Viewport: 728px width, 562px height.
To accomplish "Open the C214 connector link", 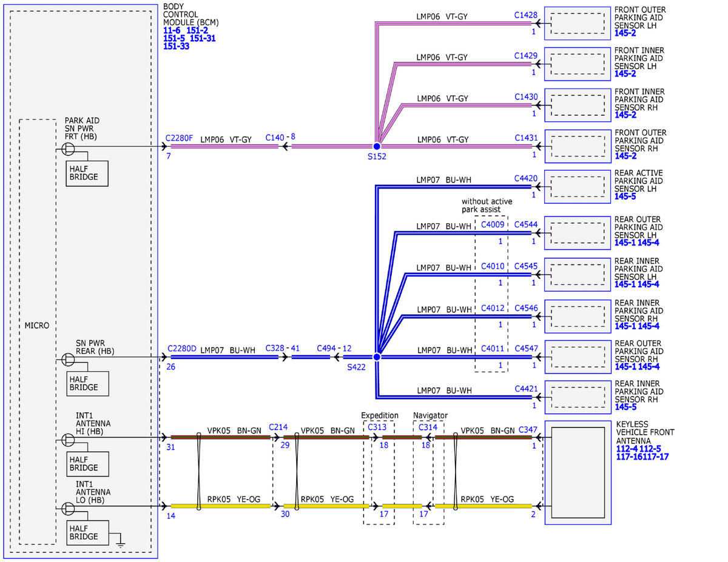I will coord(278,427).
